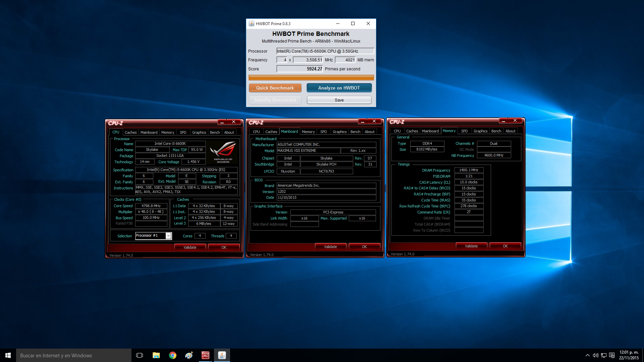Click Validate in middle CPU-Z window
The height and width of the screenshot is (362, 644).
click(330, 247)
